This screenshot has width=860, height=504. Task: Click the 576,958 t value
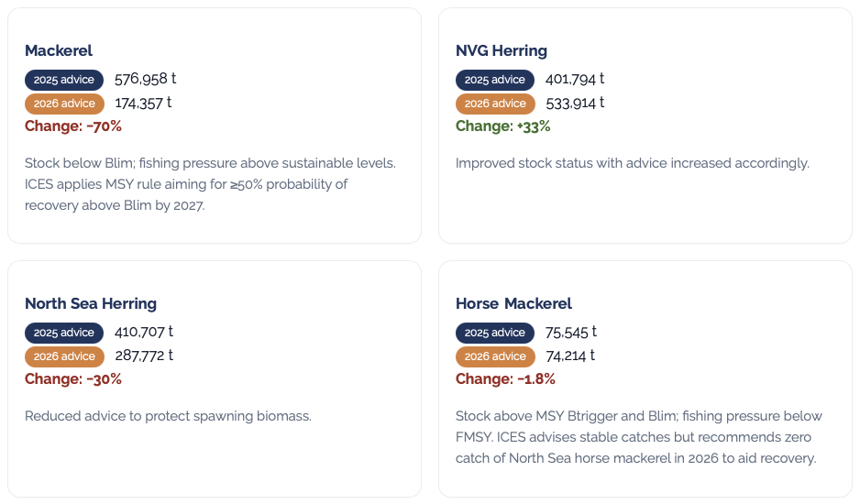tap(145, 80)
